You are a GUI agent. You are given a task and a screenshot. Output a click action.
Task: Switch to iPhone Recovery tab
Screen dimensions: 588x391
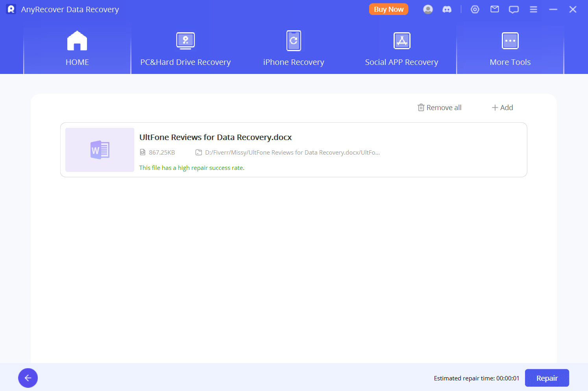(294, 49)
